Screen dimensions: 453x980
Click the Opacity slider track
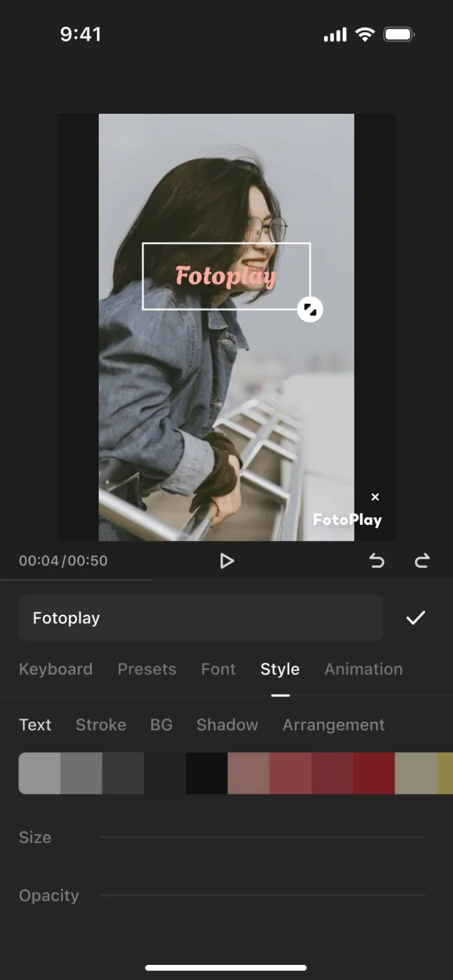tap(263, 895)
